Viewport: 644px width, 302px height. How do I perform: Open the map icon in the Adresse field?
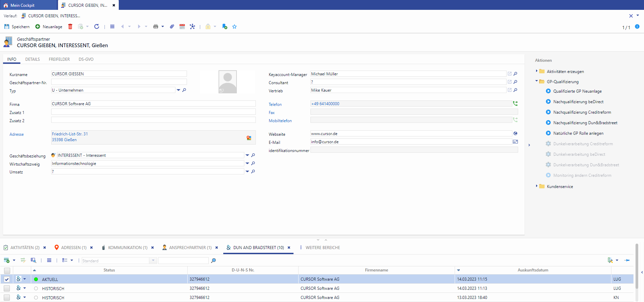249,138
